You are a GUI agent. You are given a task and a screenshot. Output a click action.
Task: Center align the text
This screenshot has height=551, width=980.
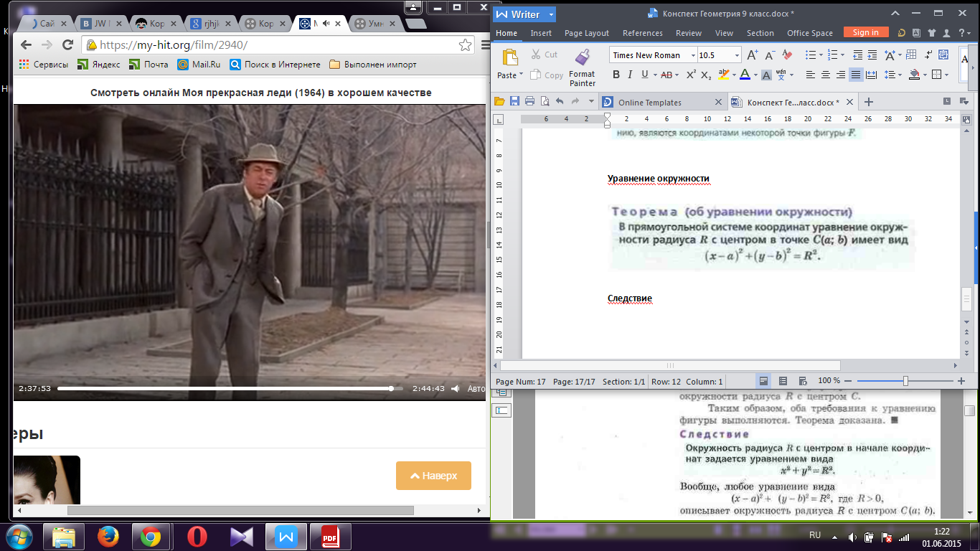pyautogui.click(x=826, y=75)
